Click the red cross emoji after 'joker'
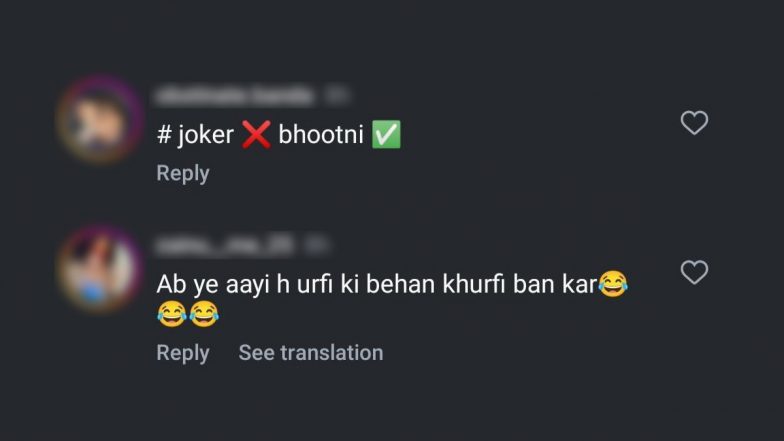This screenshot has height=441, width=784. click(256, 134)
